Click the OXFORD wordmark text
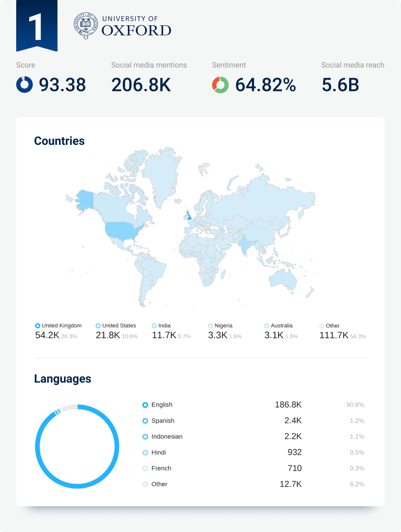This screenshot has width=401, height=532. 137,30
